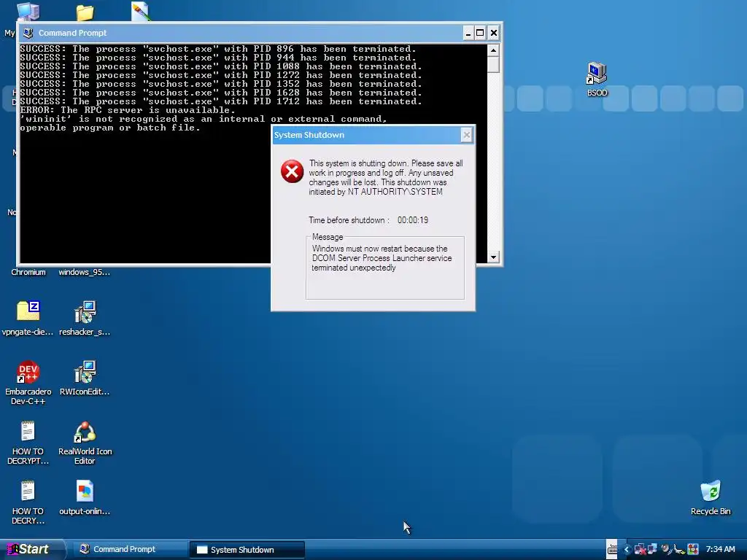747x560 pixels.
Task: Open the Start menu
Action: point(31,549)
